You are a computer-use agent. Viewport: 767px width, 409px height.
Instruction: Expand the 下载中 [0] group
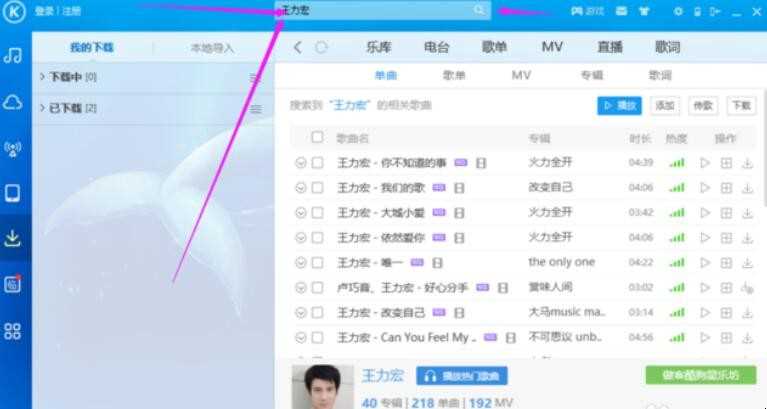point(43,76)
